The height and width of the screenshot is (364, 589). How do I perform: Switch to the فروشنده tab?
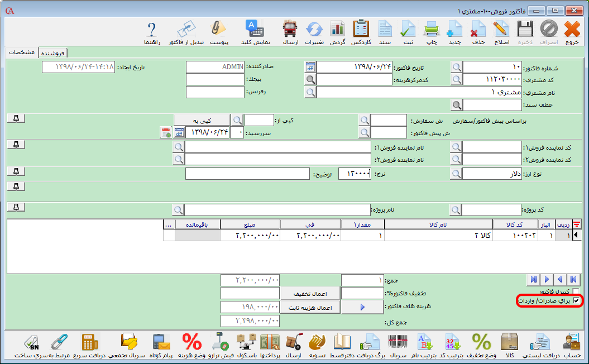tap(53, 52)
